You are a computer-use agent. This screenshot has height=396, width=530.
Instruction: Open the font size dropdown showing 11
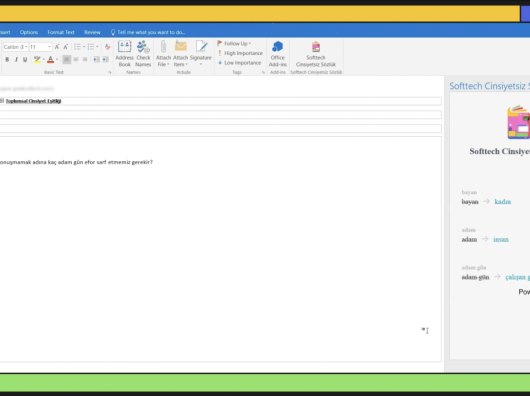click(49, 47)
